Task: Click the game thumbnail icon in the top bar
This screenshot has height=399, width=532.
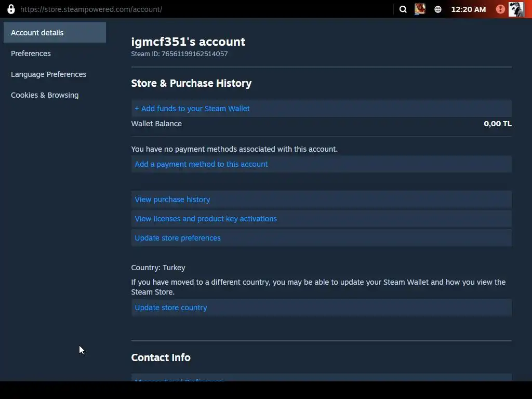Action: pyautogui.click(x=420, y=9)
